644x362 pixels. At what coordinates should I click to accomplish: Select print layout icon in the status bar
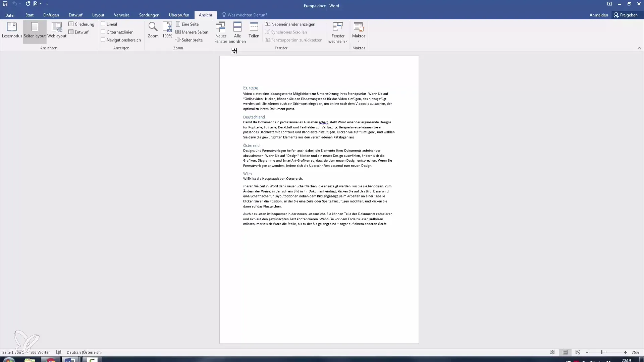[x=565, y=352]
